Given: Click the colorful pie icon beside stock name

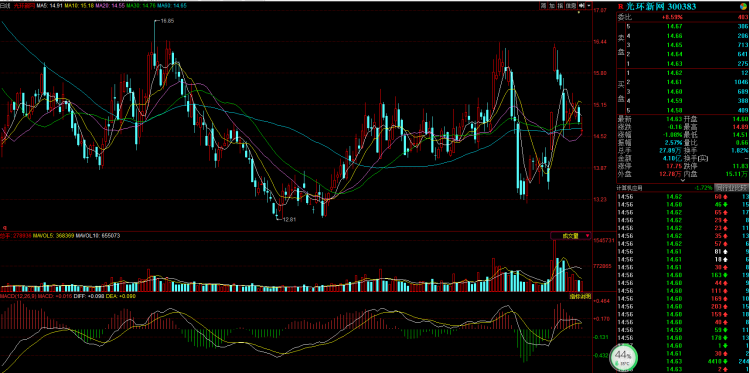Looking at the screenshot, I should click(x=743, y=7).
